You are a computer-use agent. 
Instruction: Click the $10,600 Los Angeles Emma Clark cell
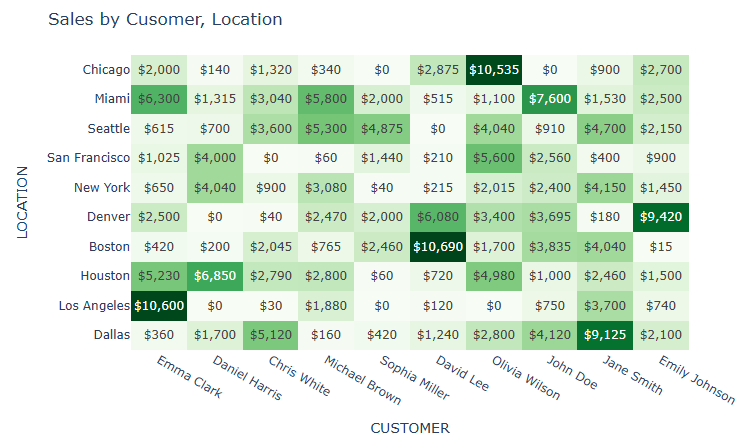pyautogui.click(x=159, y=306)
